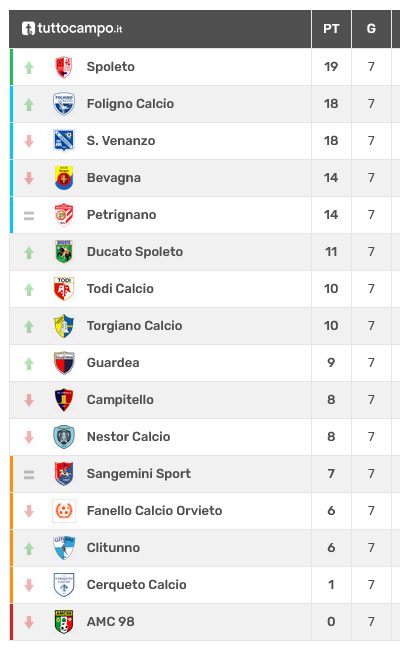The width and height of the screenshot is (400, 650).
Task: Open the Bevagna club crest
Action: pyautogui.click(x=64, y=178)
